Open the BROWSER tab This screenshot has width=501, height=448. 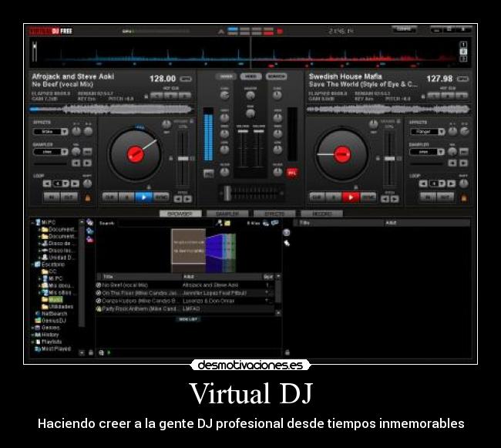coord(180,214)
